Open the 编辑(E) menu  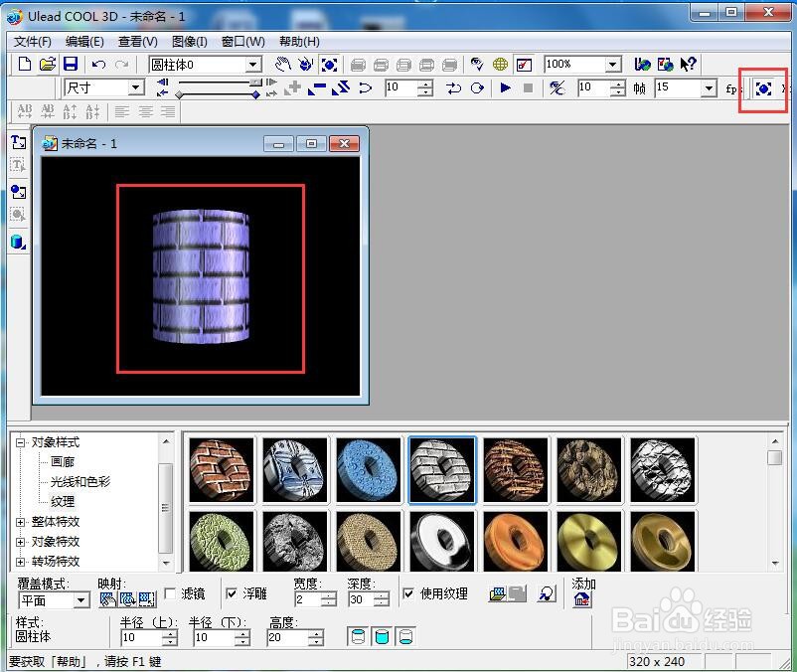84,42
